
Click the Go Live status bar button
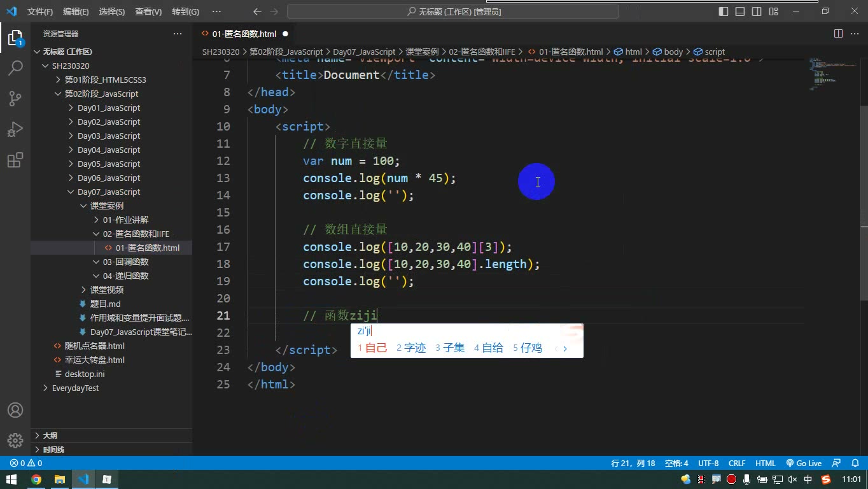coord(804,464)
